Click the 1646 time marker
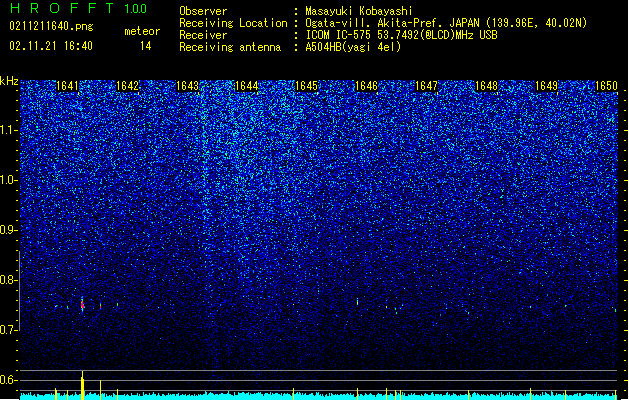 coord(367,86)
